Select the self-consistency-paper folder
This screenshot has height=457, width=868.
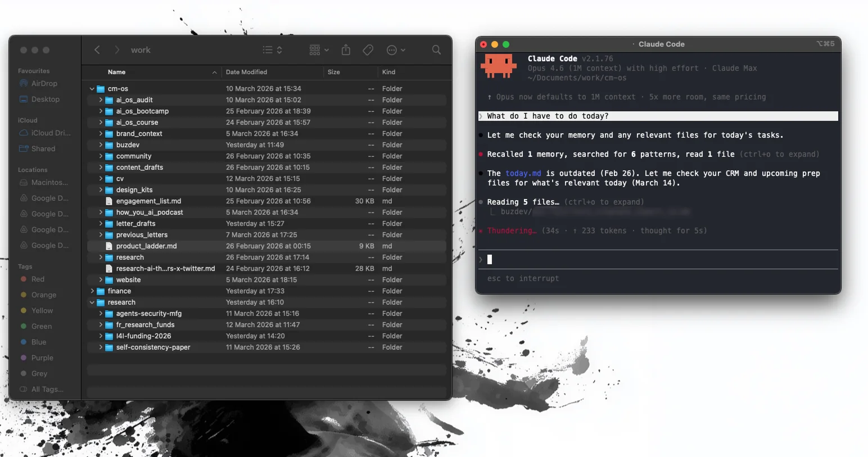(x=267, y=347)
